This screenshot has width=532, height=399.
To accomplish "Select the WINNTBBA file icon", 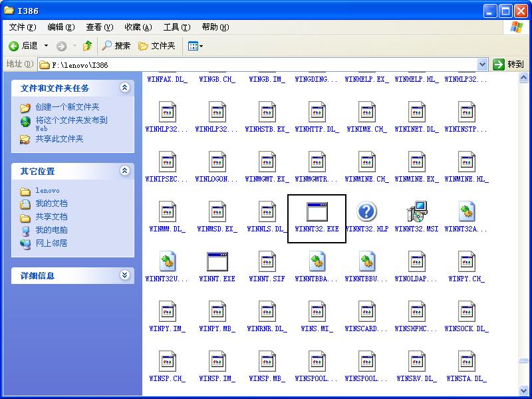I will 317,261.
